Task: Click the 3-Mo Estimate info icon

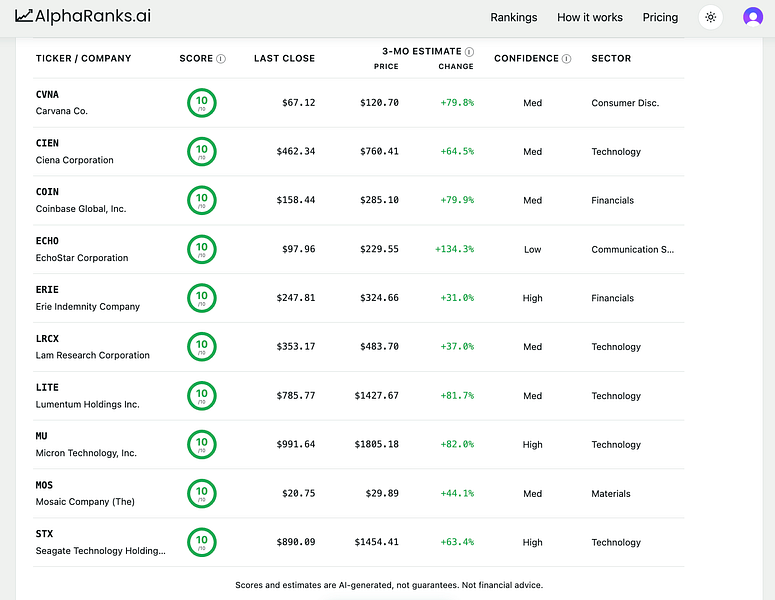Action: [470, 52]
